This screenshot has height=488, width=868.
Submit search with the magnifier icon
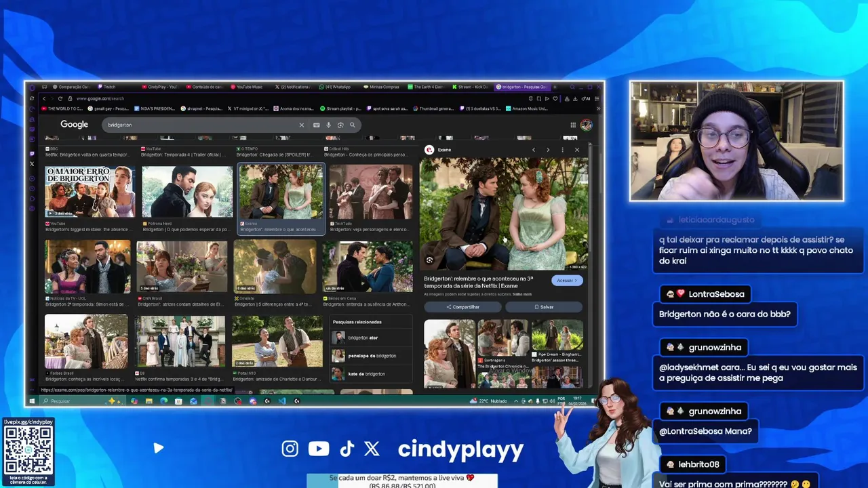352,125
